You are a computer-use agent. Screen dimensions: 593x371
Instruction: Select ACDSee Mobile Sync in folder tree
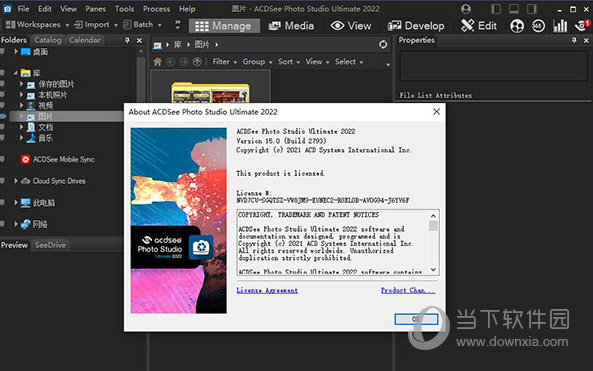[58, 160]
